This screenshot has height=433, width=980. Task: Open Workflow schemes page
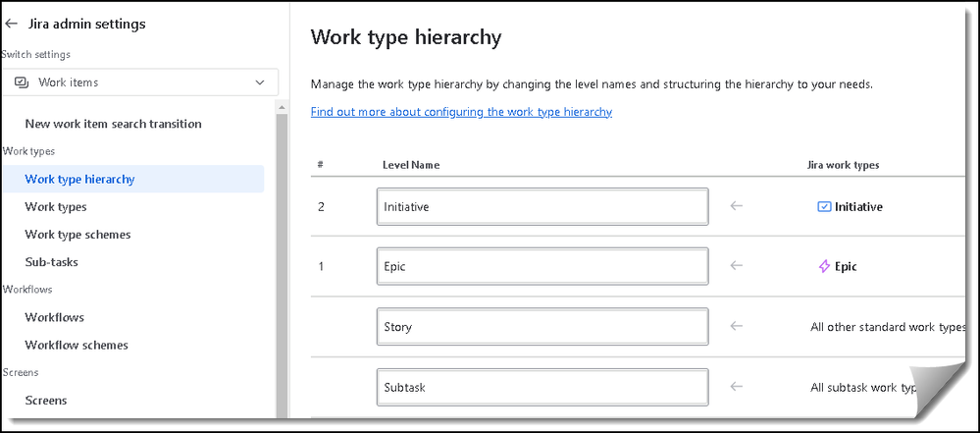click(x=77, y=345)
